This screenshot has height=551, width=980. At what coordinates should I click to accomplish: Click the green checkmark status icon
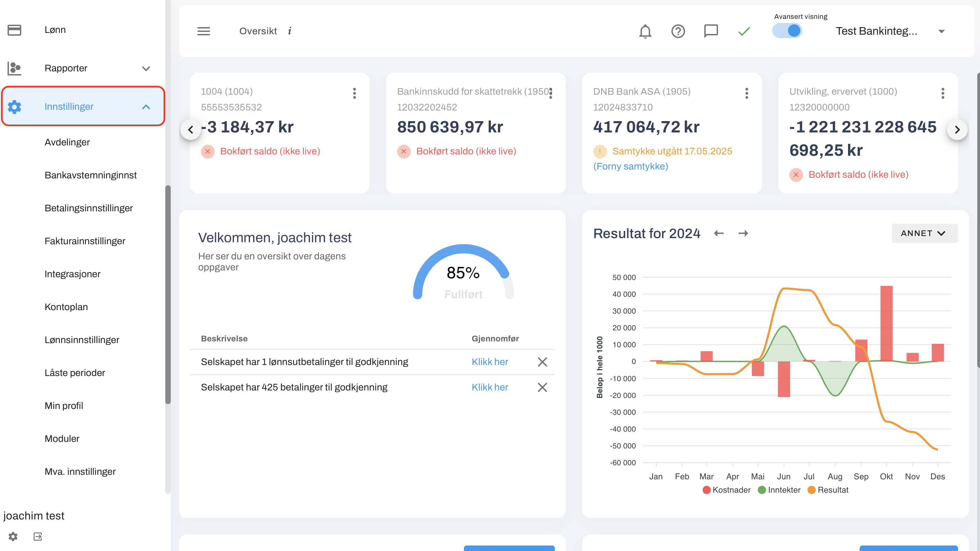pyautogui.click(x=744, y=31)
